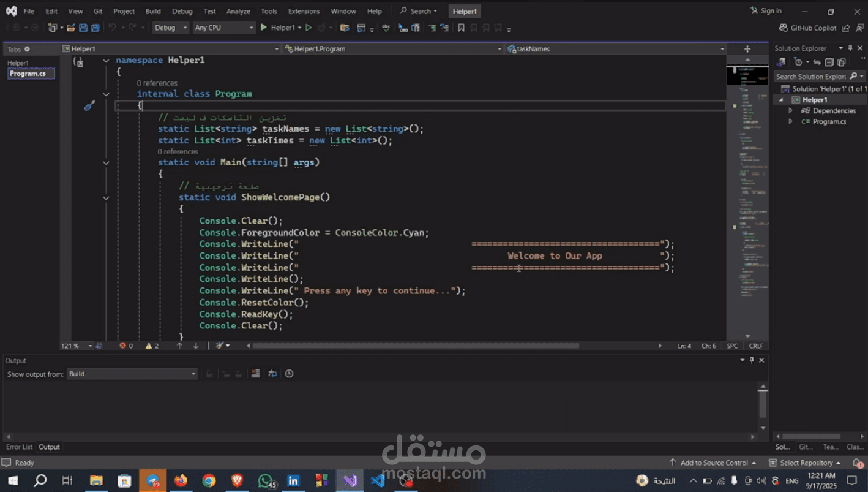Save the current file with Save icon
This screenshot has width=868, height=492.
83,28
